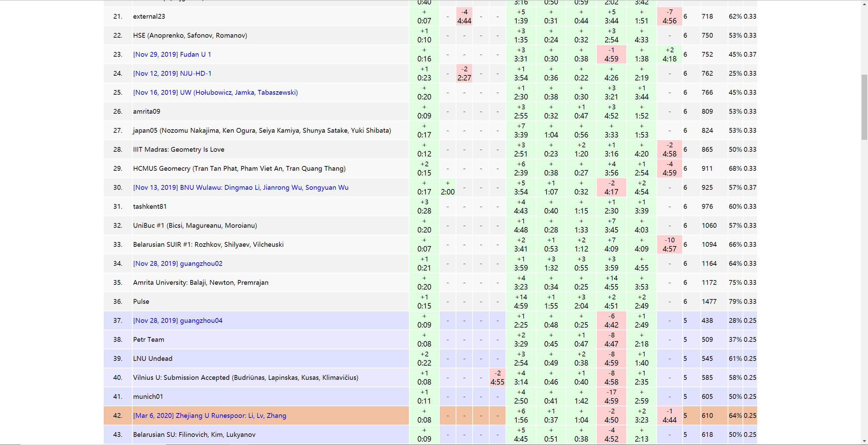Open Zhejiang U Runespoor team link
Image resolution: width=868 pixels, height=445 pixels.
click(x=210, y=415)
